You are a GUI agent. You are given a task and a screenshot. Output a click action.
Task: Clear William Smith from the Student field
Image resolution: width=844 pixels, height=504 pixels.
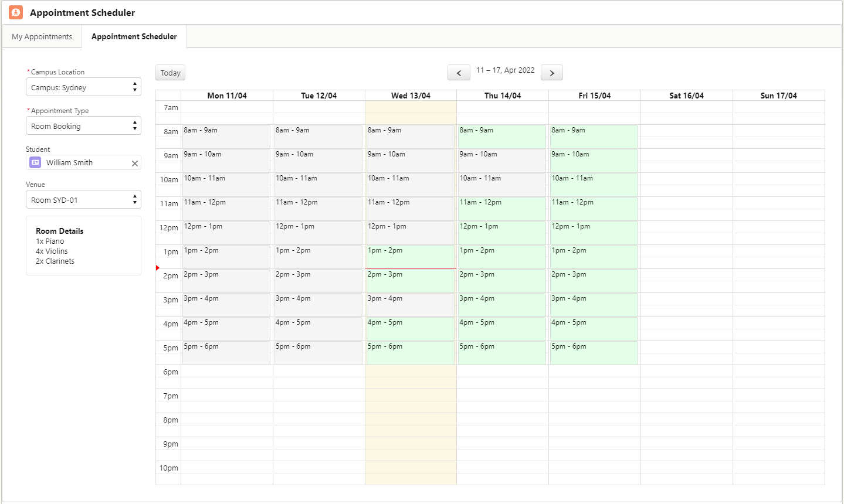135,164
